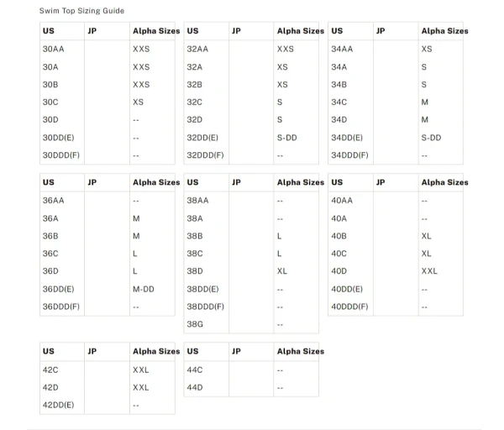
Task: Select the 44D size row
Action: 251,387
